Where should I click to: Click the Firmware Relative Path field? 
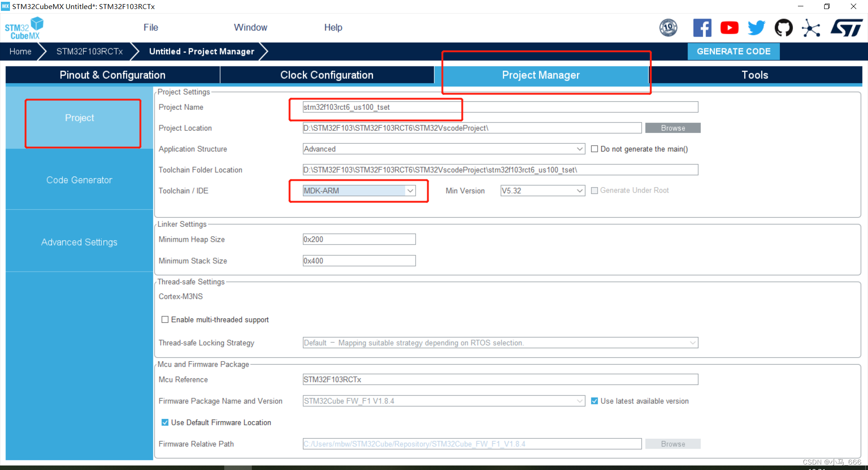click(472, 444)
